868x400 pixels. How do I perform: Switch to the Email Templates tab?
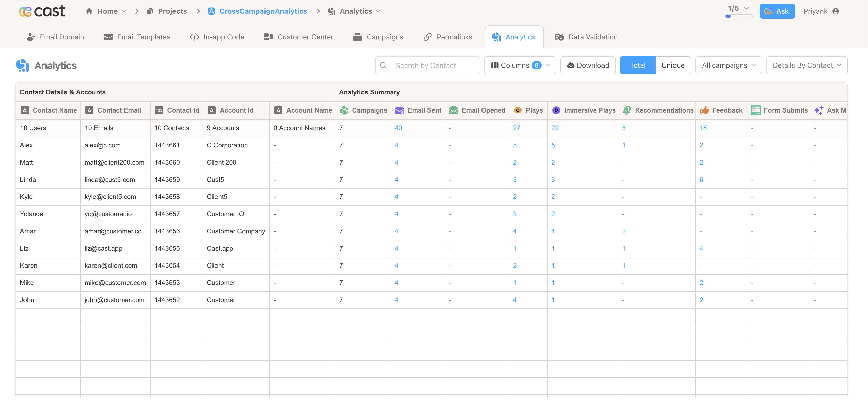click(x=137, y=37)
